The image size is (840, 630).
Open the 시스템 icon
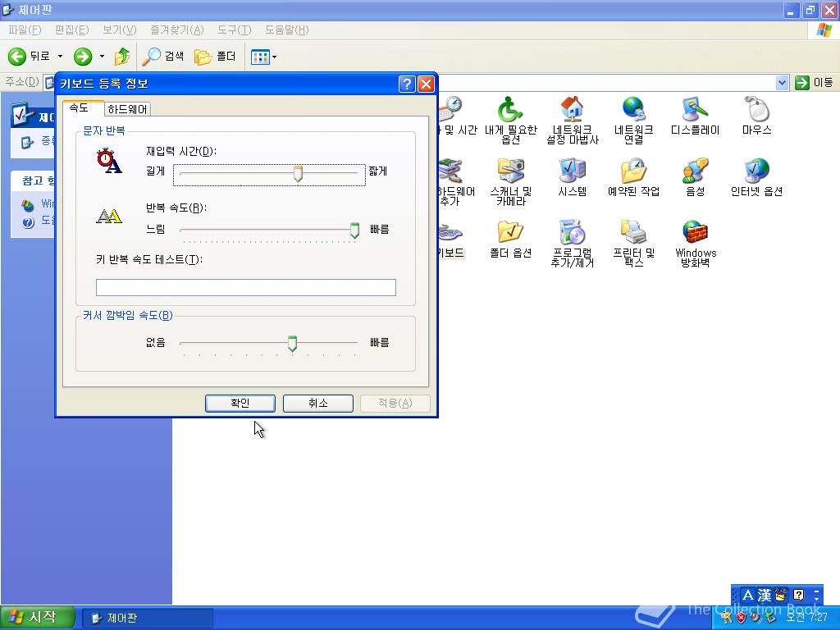click(572, 177)
